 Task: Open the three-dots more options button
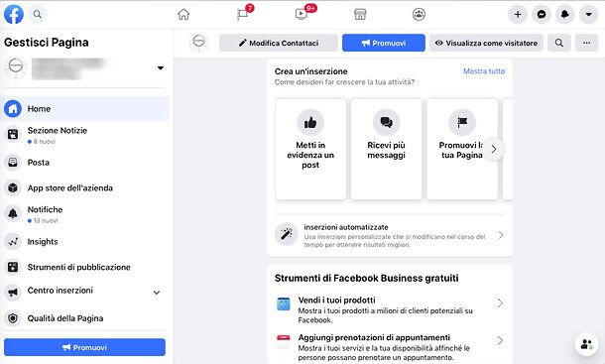tap(586, 43)
